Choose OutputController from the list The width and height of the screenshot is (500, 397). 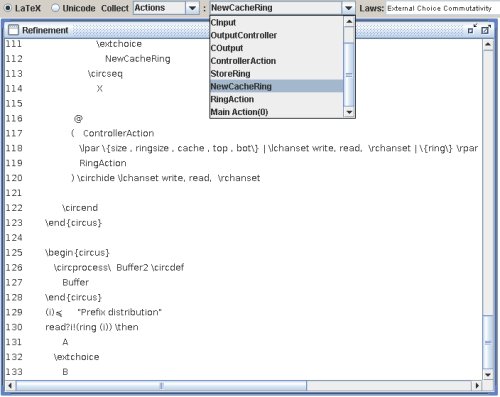[x=276, y=35]
